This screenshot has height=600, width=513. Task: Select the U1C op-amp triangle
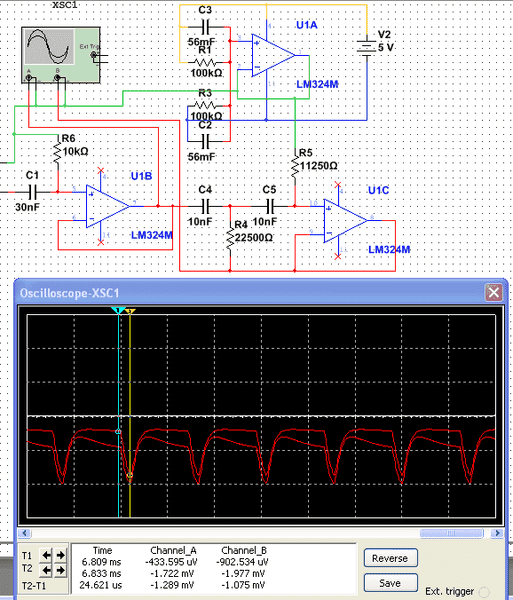pos(345,221)
